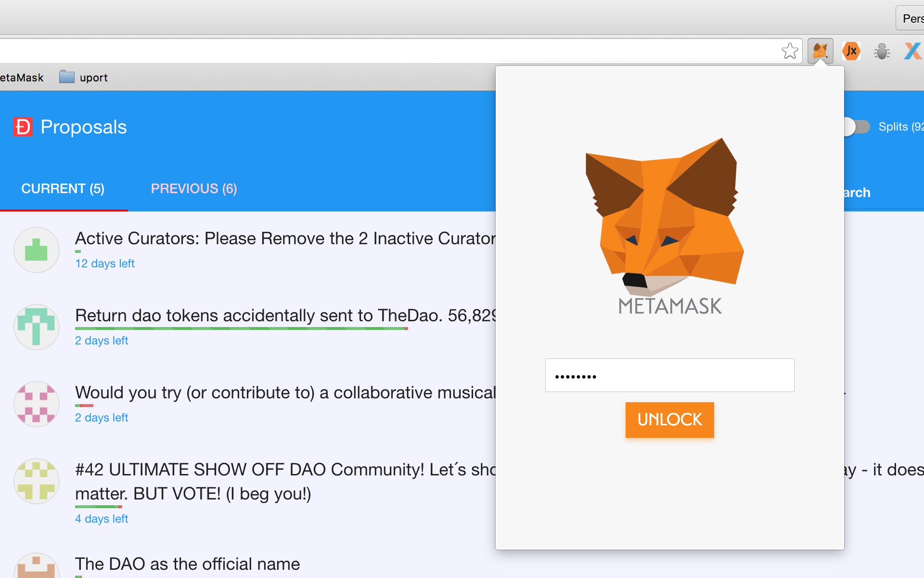The image size is (924, 578).
Task: Click the Splits label text
Action: [x=900, y=127]
